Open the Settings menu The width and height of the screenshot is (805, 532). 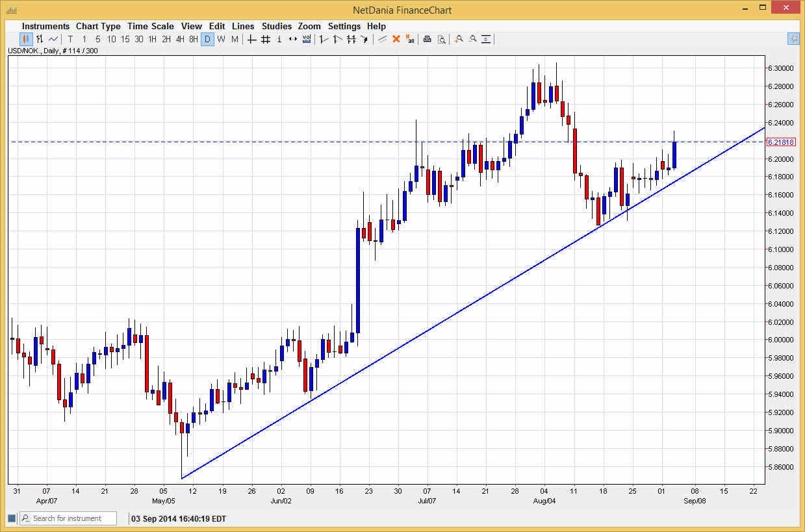point(344,26)
